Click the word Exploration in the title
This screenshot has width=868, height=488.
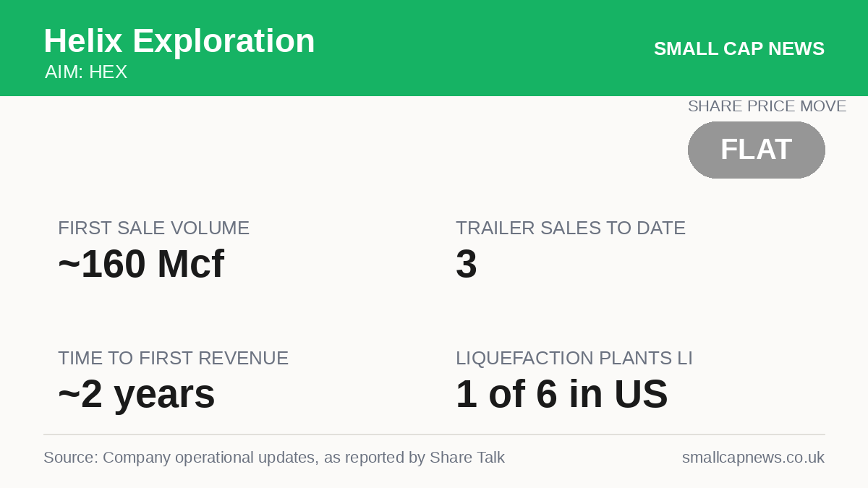224,41
